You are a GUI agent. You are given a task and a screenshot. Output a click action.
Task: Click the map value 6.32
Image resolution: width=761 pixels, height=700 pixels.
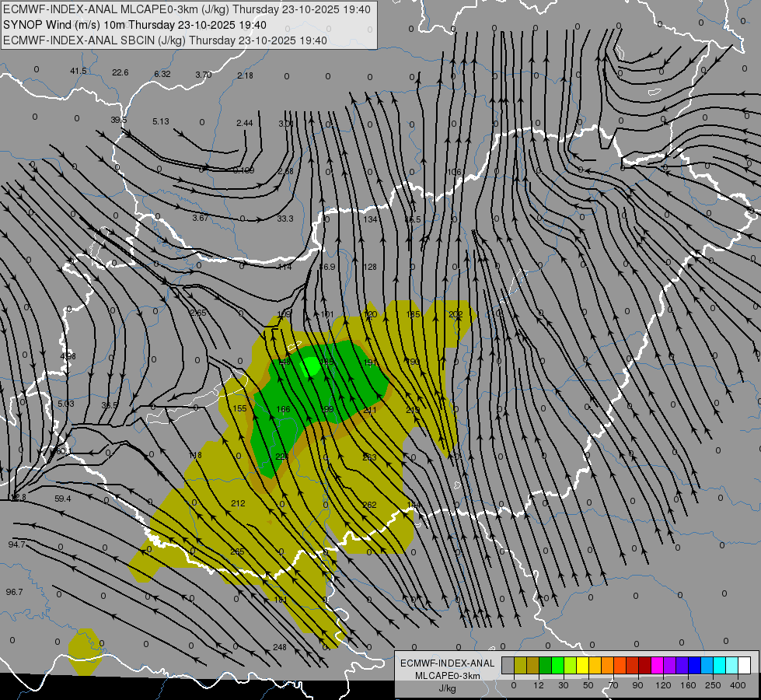coord(162,74)
